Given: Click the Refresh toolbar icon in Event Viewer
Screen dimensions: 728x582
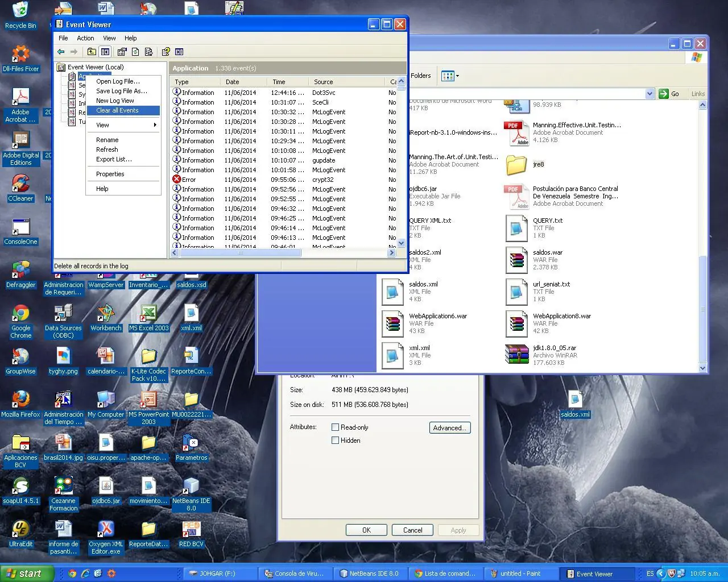Looking at the screenshot, I should coord(135,52).
